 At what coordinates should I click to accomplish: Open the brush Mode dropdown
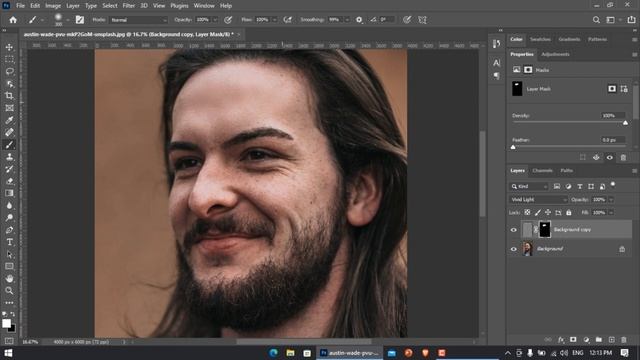click(x=138, y=20)
